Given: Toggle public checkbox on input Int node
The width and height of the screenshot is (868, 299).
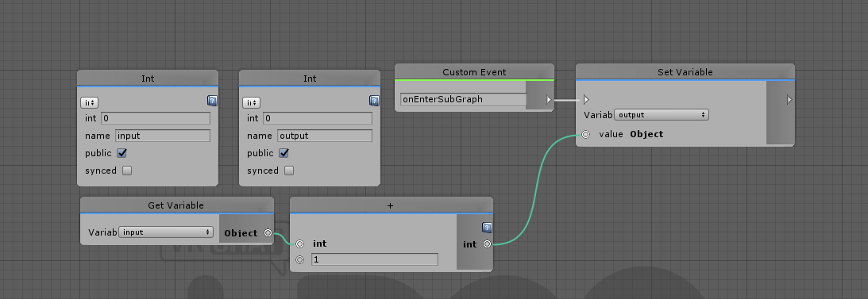Looking at the screenshot, I should [122, 153].
